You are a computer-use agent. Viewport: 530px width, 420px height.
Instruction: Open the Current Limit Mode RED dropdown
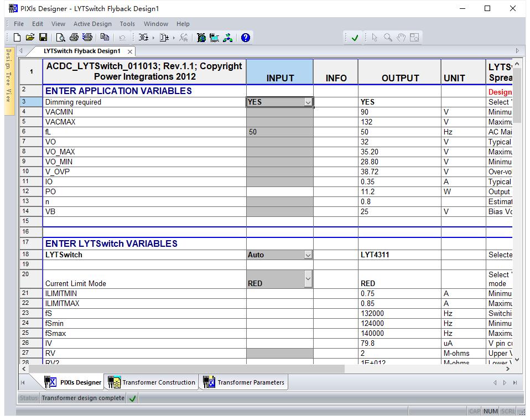[x=308, y=279]
